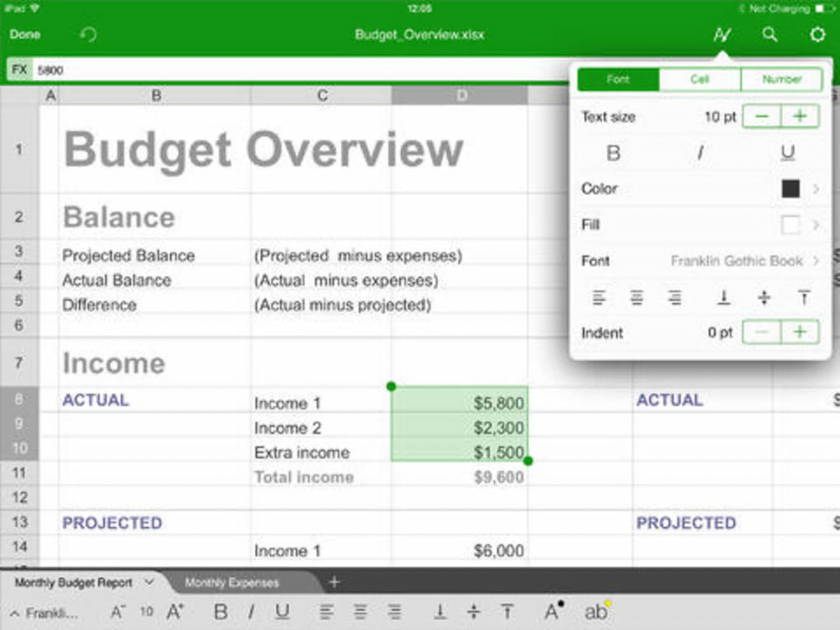Tap the Done button
840x630 pixels.
coord(25,35)
